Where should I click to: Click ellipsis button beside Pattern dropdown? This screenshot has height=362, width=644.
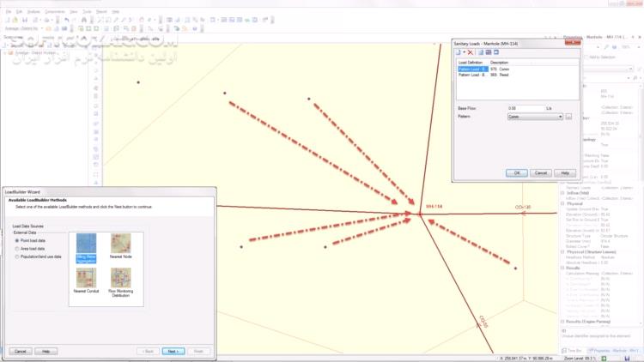(x=568, y=117)
